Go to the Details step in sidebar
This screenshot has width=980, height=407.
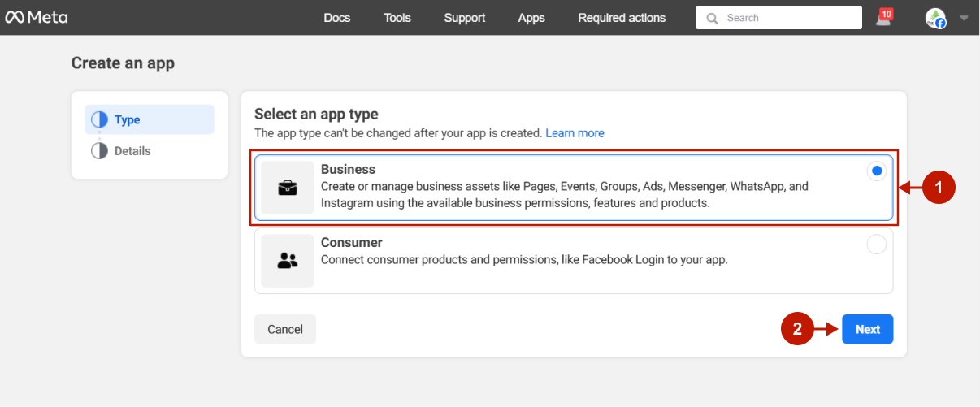tap(150, 151)
